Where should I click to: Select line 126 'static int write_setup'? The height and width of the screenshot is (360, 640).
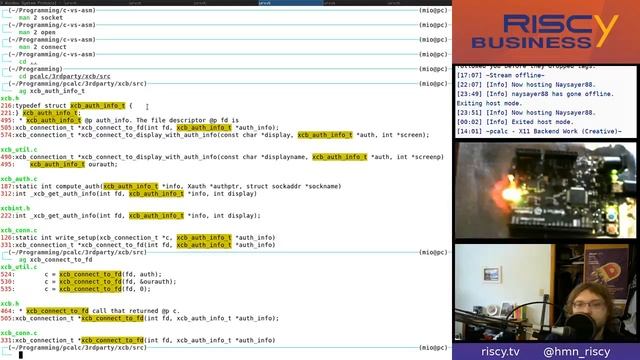point(138,238)
